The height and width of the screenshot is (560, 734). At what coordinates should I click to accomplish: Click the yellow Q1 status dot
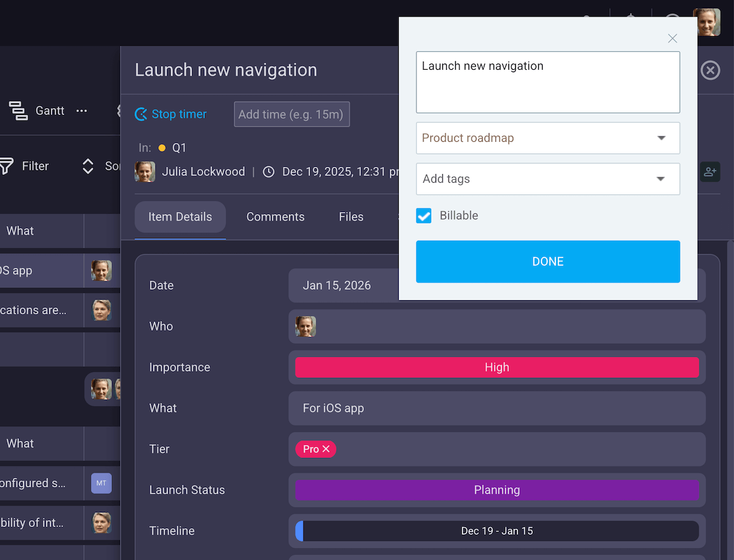pyautogui.click(x=161, y=147)
